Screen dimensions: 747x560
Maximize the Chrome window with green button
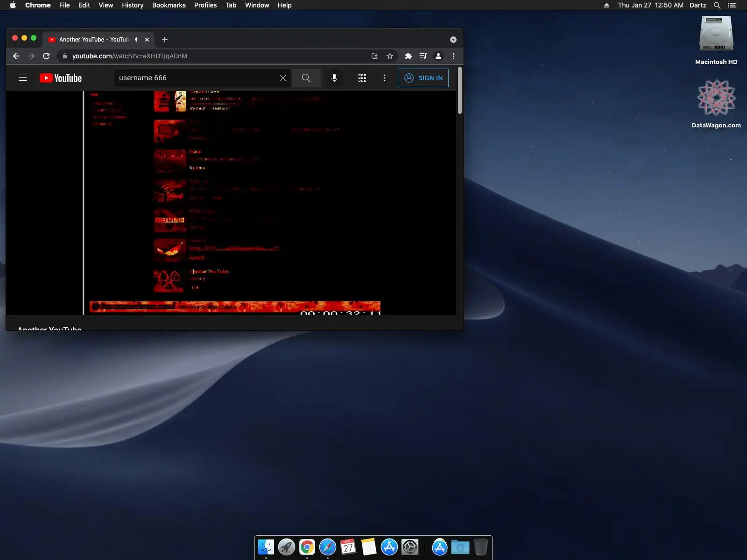[x=34, y=38]
